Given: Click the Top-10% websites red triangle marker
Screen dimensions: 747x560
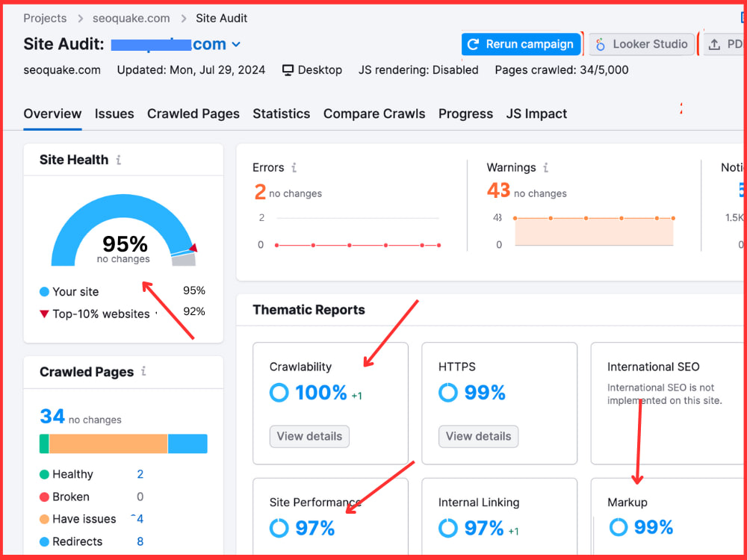Looking at the screenshot, I should 44,314.
